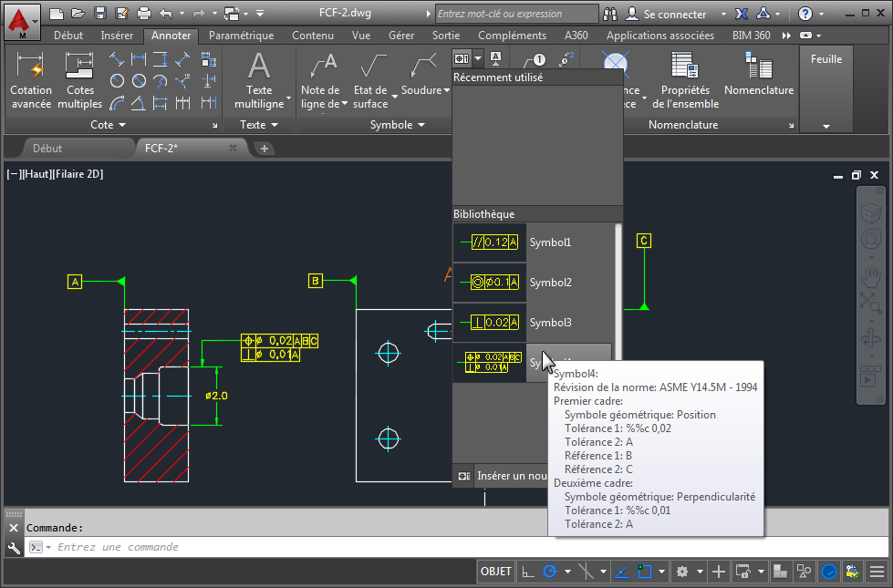Open the Cote panel dialog launcher arrow
The height and width of the screenshot is (588, 893).
point(214,125)
